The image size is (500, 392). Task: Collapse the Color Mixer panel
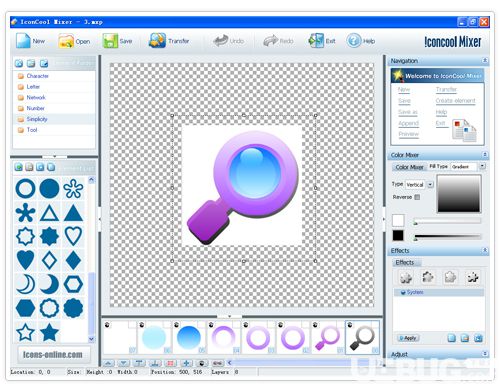[485, 155]
